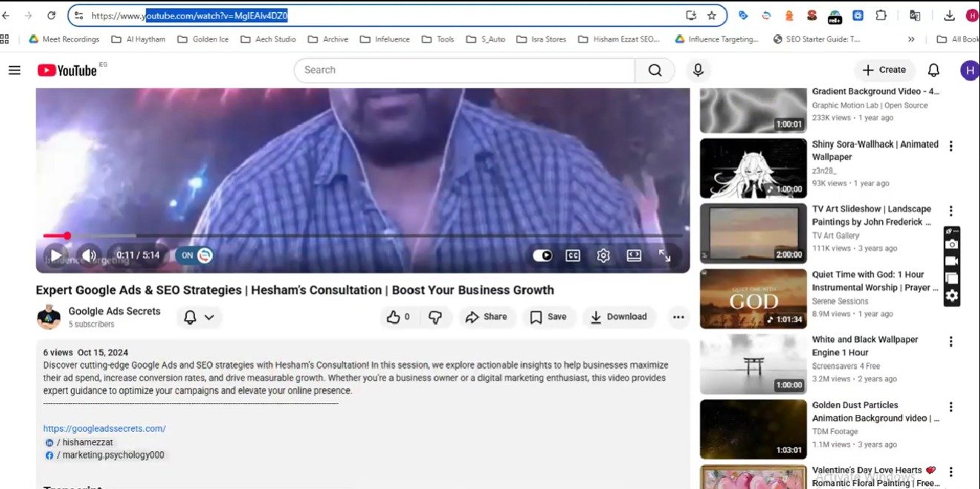Open the Meet Recordings bookmarks folder
980x489 pixels.
[x=64, y=39]
